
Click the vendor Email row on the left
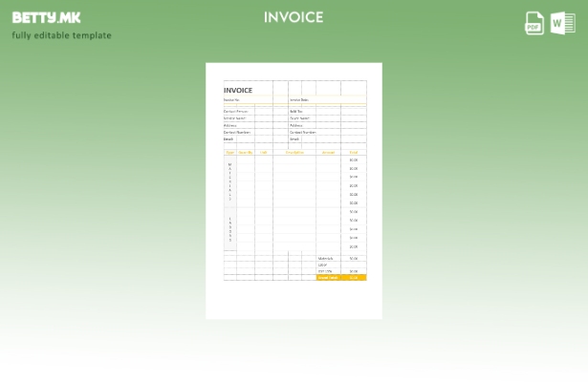229,139
